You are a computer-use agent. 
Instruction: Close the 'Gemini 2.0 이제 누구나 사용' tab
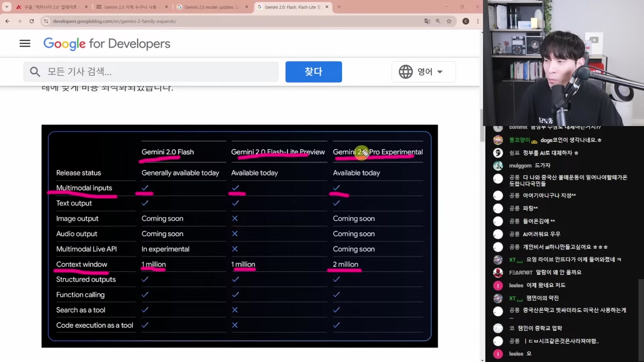point(167,7)
